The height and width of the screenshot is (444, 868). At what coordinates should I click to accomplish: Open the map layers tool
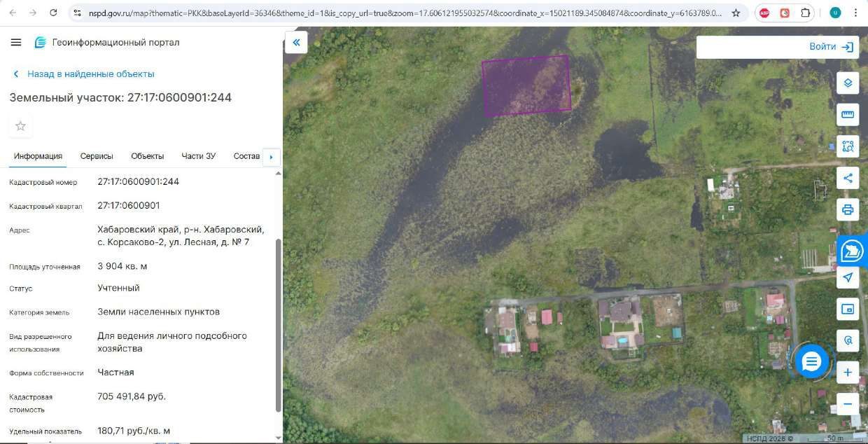[848, 83]
